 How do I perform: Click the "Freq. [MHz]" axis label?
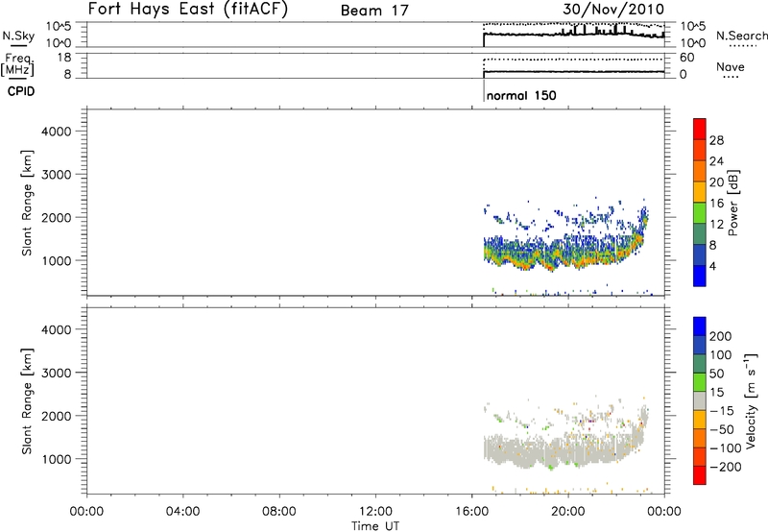point(17,65)
